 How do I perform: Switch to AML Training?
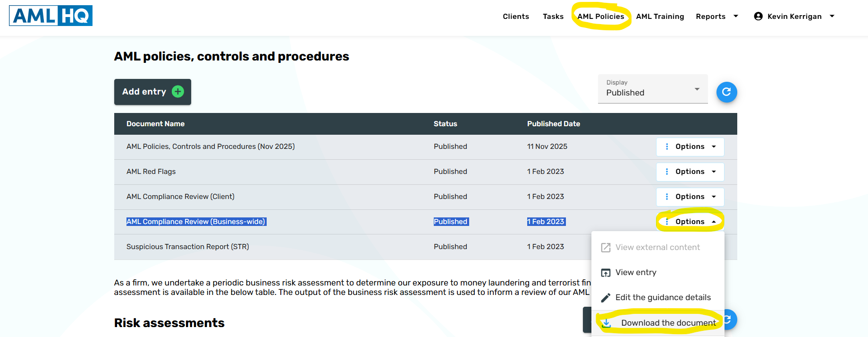[659, 17]
